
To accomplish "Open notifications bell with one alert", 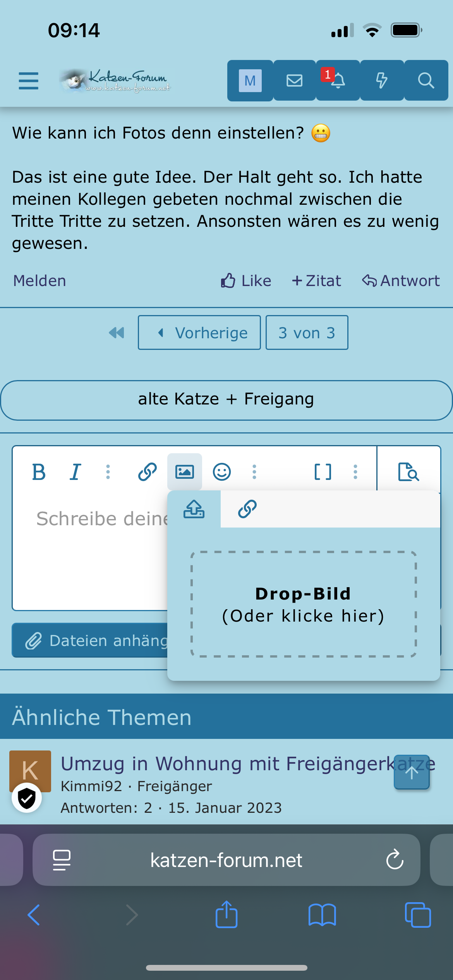I will click(x=338, y=81).
